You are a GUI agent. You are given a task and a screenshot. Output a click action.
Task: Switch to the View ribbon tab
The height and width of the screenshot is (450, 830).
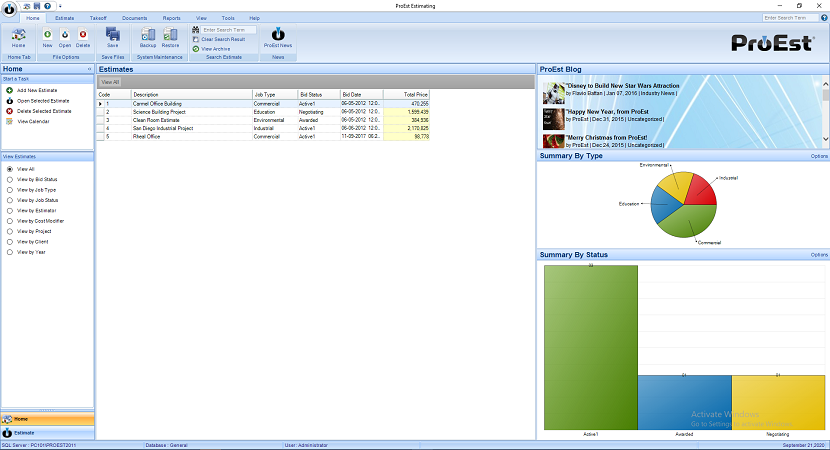click(x=201, y=18)
